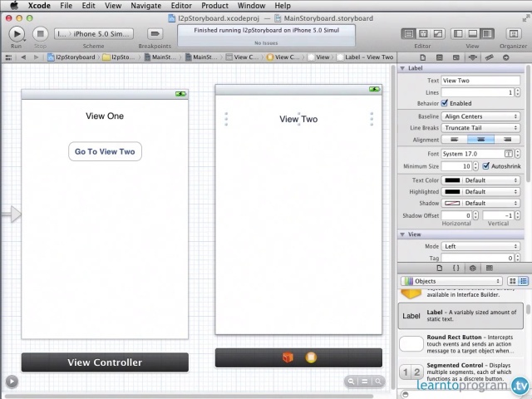This screenshot has width=532, height=399.
Task: Zoom in the storyboard canvas
Action: [378, 382]
